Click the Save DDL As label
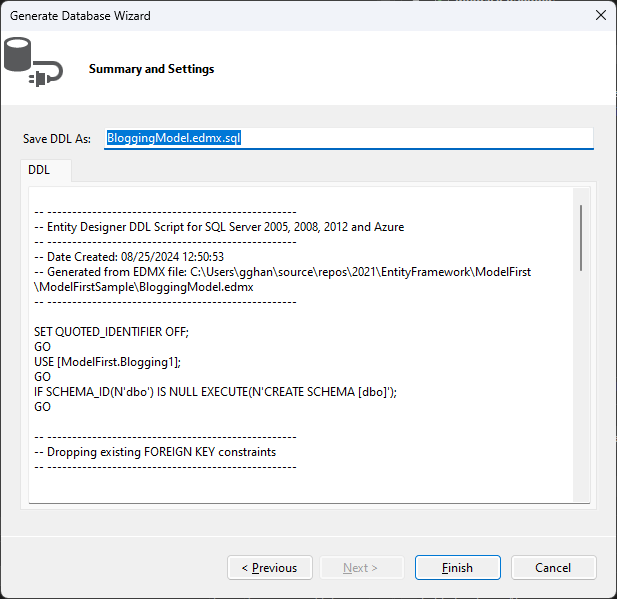Viewport: 617px width, 599px height. coord(57,139)
